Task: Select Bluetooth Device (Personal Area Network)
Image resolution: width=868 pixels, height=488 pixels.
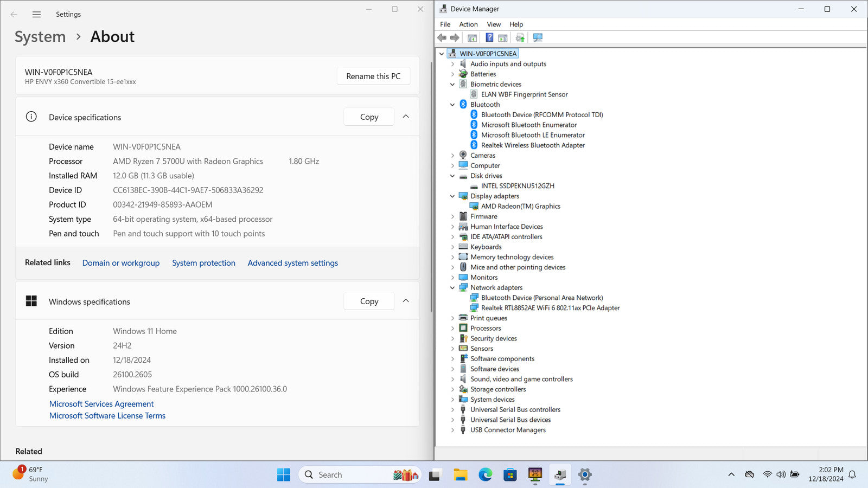Action: pos(542,298)
